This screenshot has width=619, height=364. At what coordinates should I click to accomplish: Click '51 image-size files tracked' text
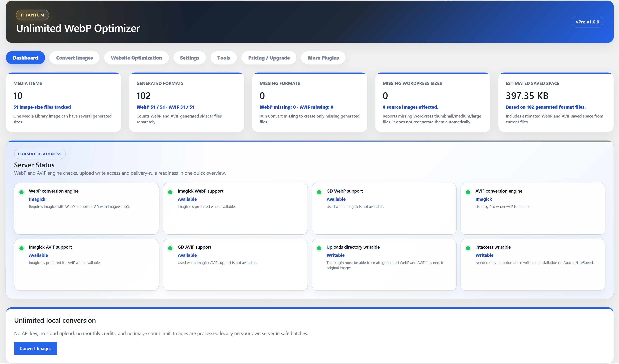point(42,107)
